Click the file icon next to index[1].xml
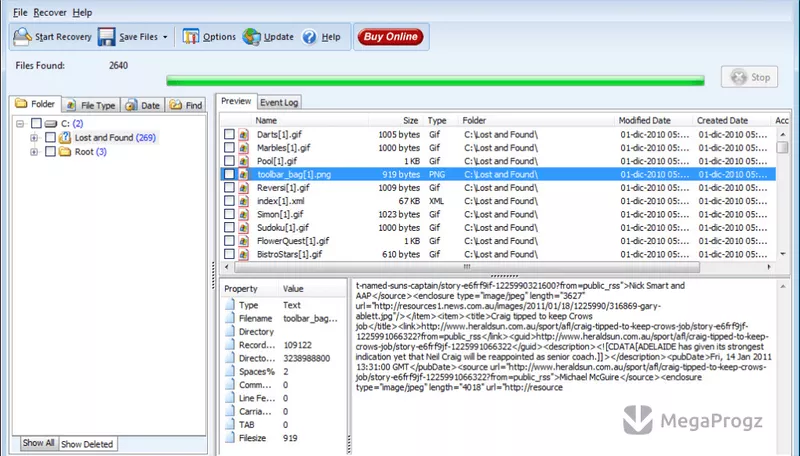 click(243, 201)
